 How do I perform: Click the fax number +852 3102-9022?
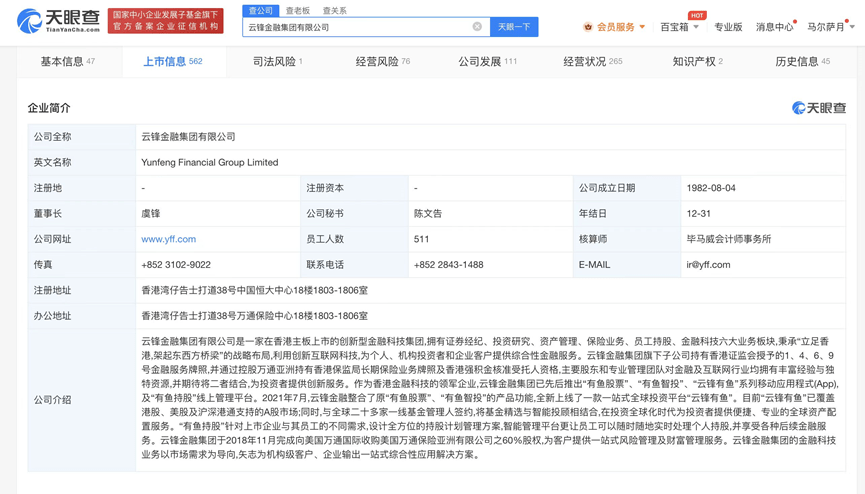click(x=176, y=265)
